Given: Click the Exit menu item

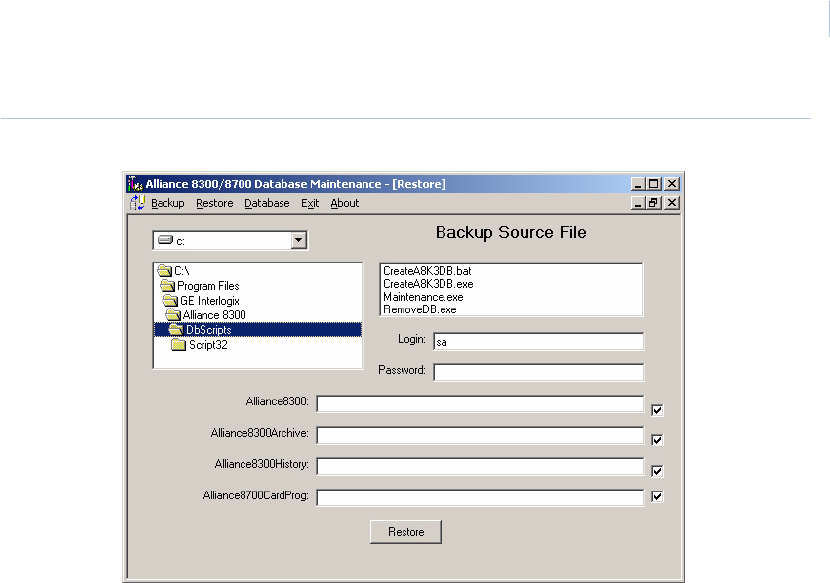Looking at the screenshot, I should coord(310,203).
